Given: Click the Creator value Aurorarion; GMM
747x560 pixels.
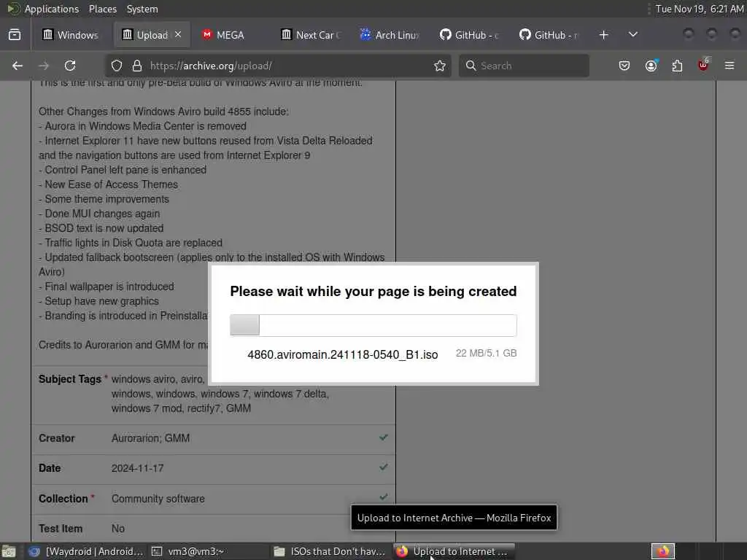Looking at the screenshot, I should click(x=150, y=438).
